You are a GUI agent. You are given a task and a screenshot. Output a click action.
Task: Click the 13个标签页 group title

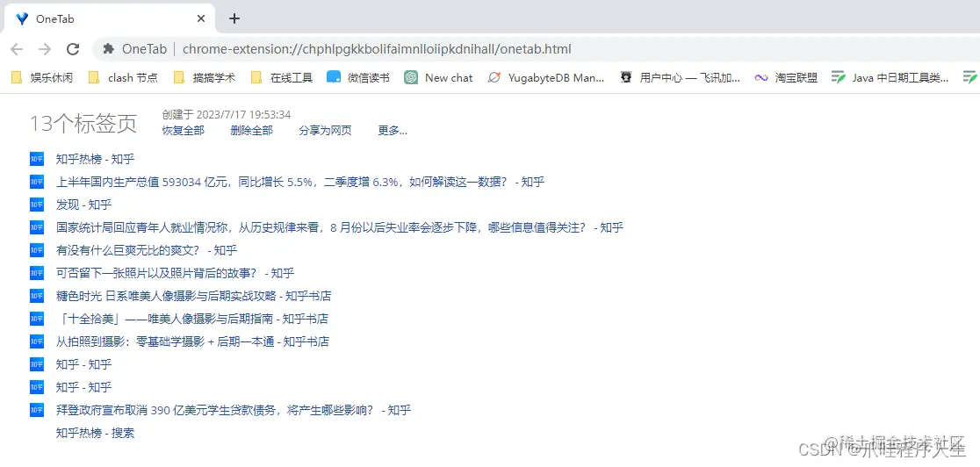(x=83, y=124)
